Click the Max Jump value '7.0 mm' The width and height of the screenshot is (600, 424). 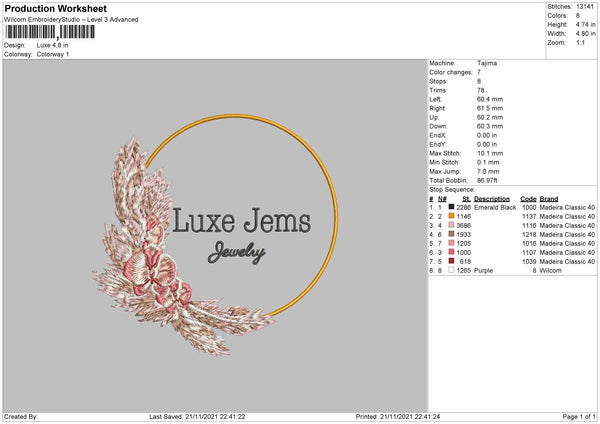[x=488, y=171]
